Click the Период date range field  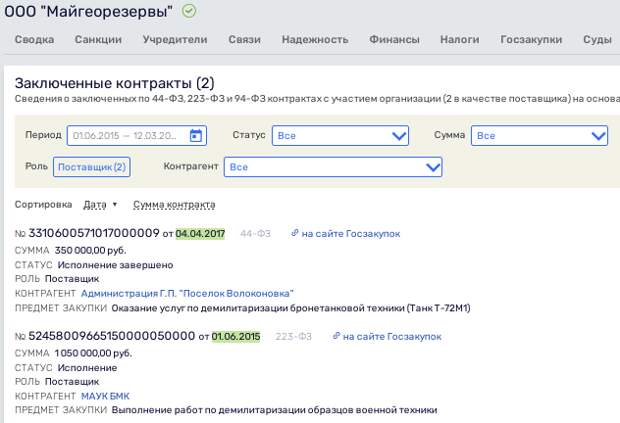[x=137, y=136]
